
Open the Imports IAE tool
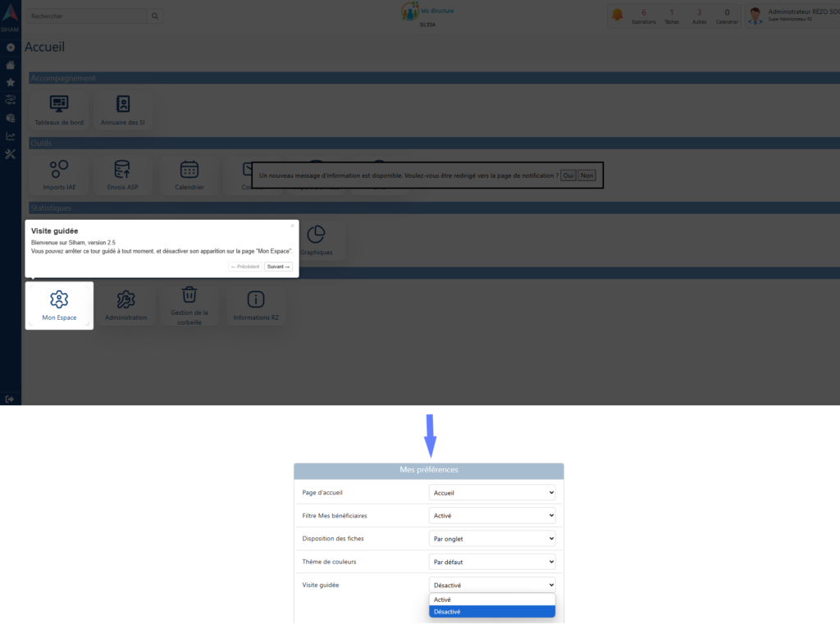(59, 175)
